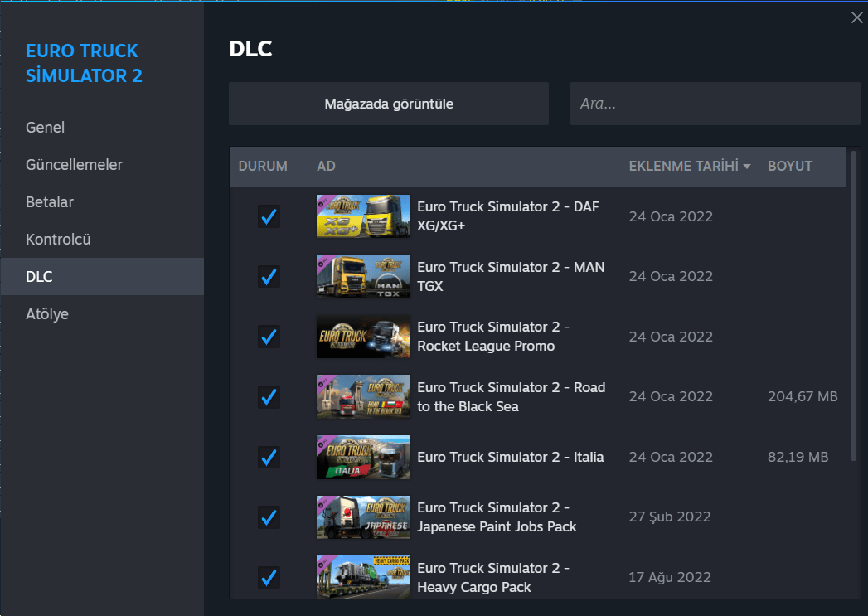Click the 27 Şub 2022 date
The height and width of the screenshot is (616, 868).
[x=669, y=517]
